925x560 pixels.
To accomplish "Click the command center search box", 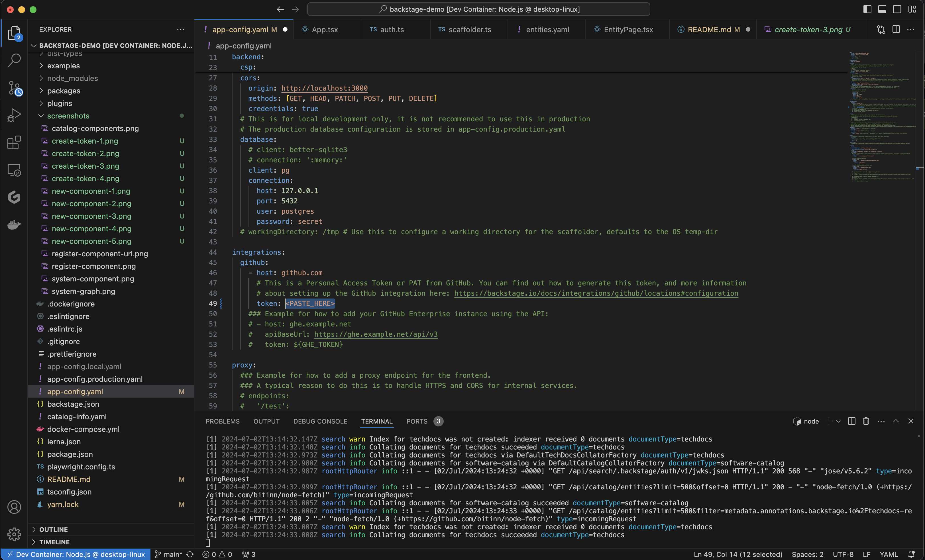I will tap(478, 9).
